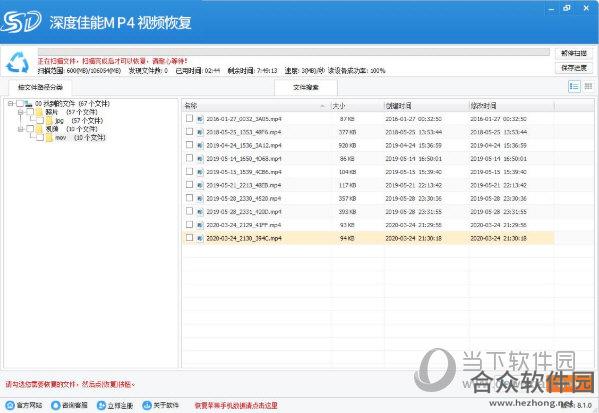Check the 2019-04-24 920 KB file checkbox

(x=189, y=145)
